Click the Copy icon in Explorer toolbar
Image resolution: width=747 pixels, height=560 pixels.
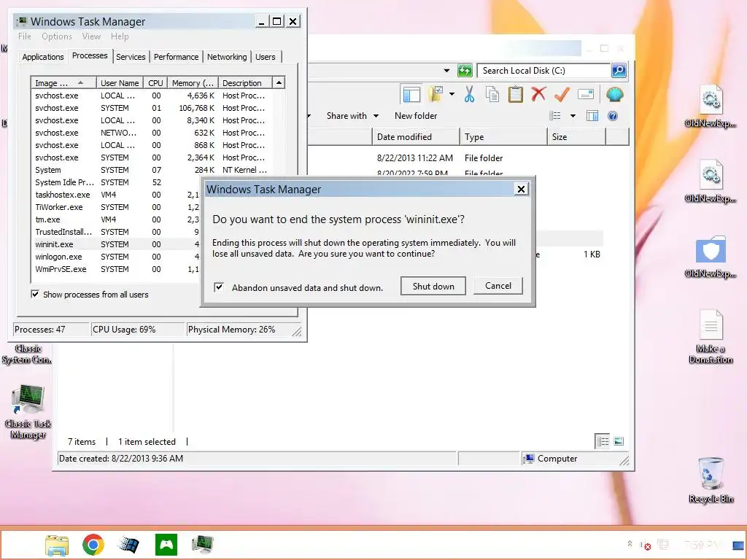click(x=492, y=94)
